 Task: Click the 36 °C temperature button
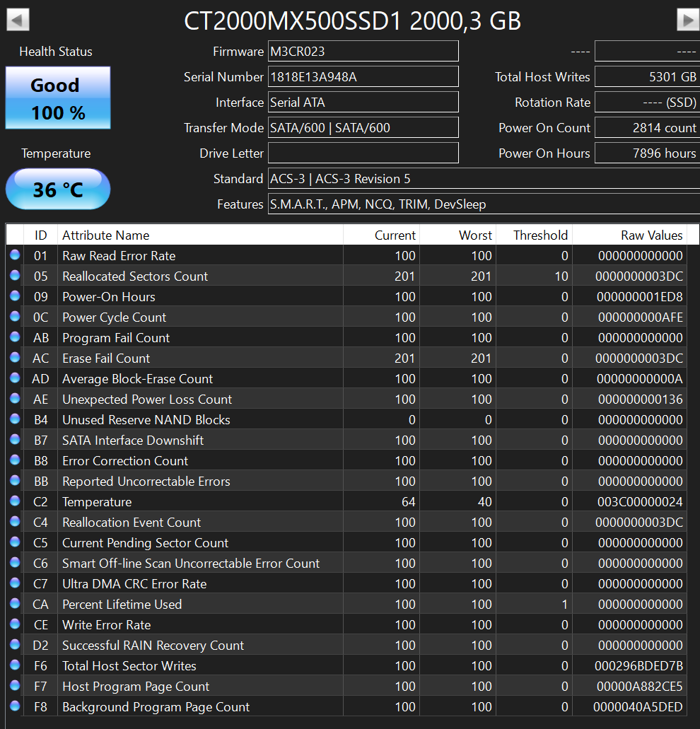pos(58,189)
